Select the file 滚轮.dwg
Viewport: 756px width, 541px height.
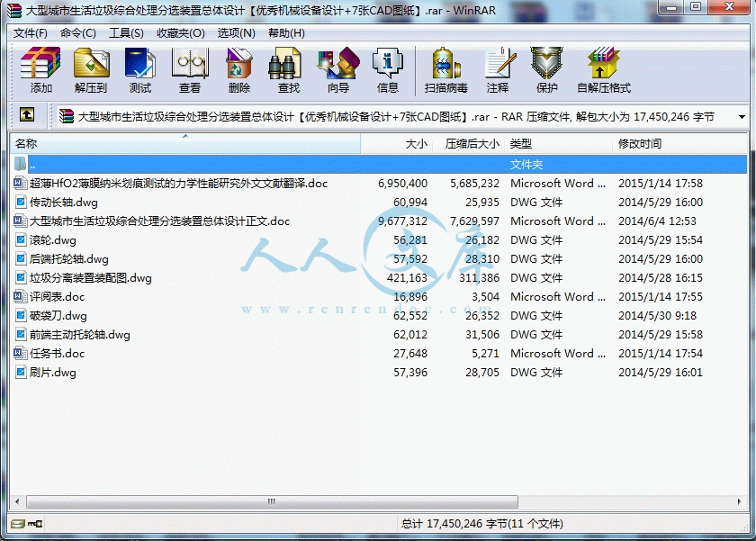pos(52,239)
